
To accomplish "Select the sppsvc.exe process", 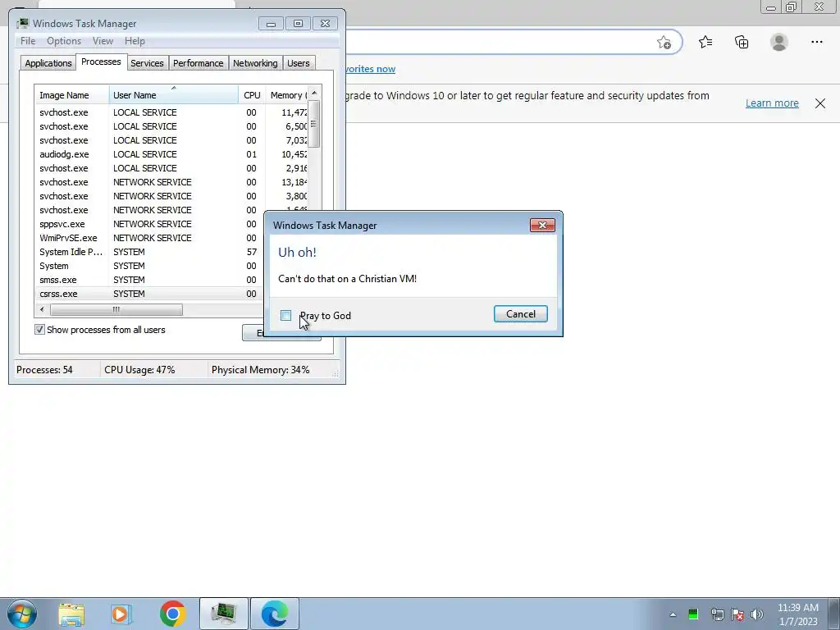I will coord(149,224).
